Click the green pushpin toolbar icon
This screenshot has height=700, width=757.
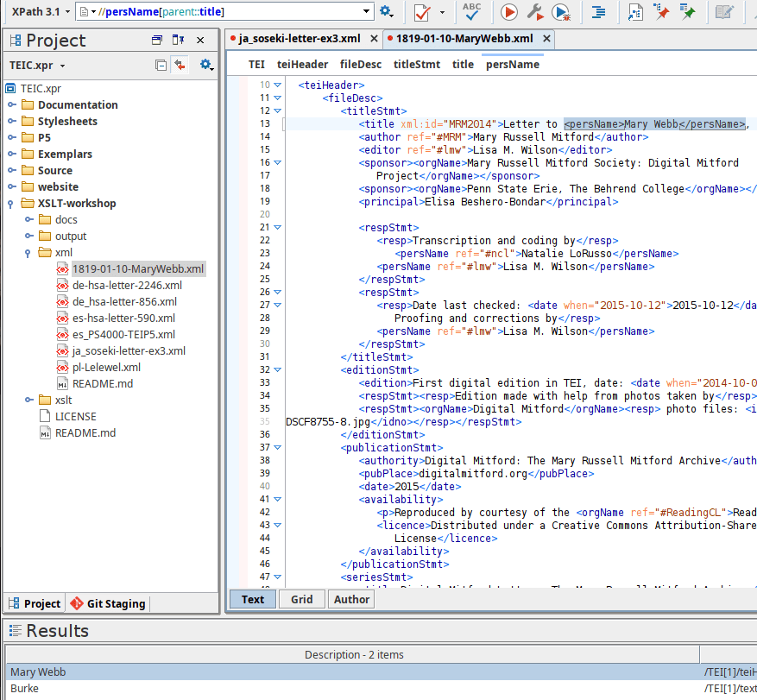[687, 11]
